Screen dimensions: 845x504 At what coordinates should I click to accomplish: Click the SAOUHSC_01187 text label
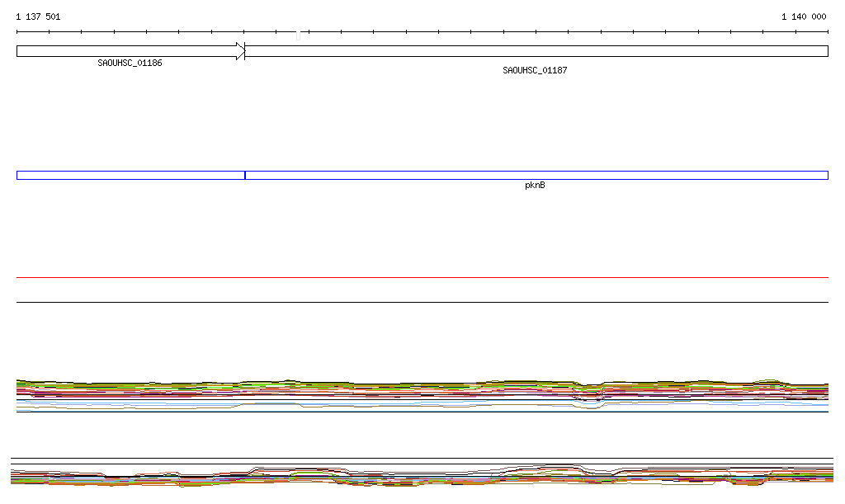(535, 71)
